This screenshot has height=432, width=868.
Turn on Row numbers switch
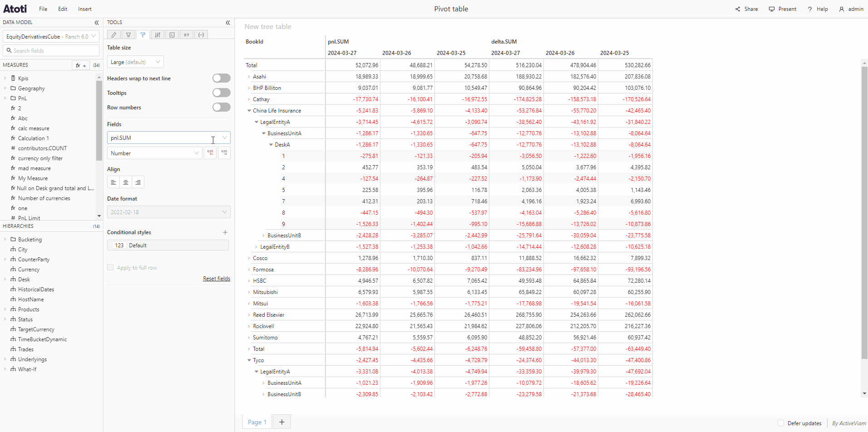pos(222,108)
